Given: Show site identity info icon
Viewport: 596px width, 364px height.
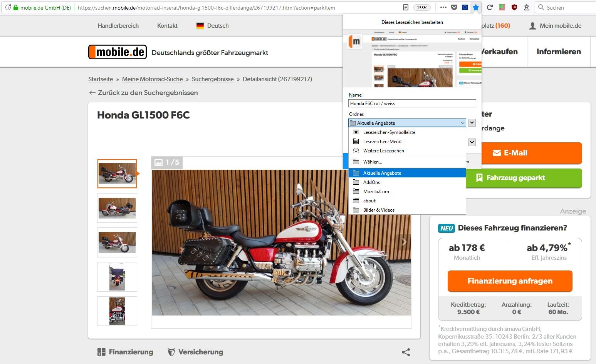Looking at the screenshot, I should (x=8, y=7).
